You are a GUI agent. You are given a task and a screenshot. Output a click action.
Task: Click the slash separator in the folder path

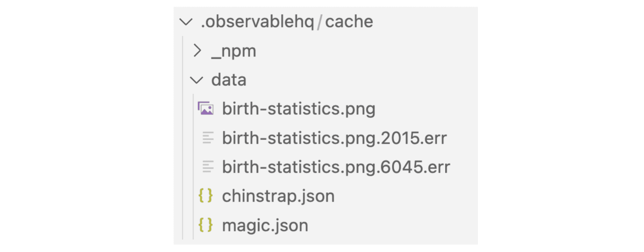click(320, 22)
